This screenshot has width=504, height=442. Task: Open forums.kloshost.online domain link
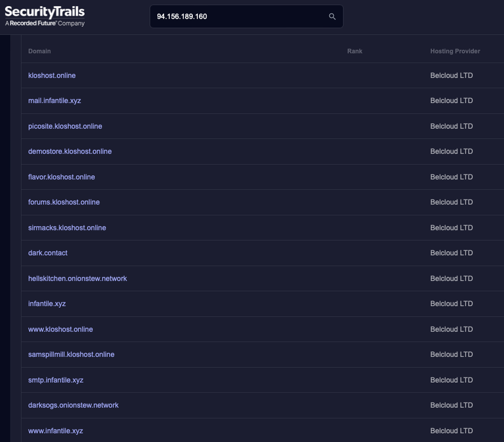[64, 202]
